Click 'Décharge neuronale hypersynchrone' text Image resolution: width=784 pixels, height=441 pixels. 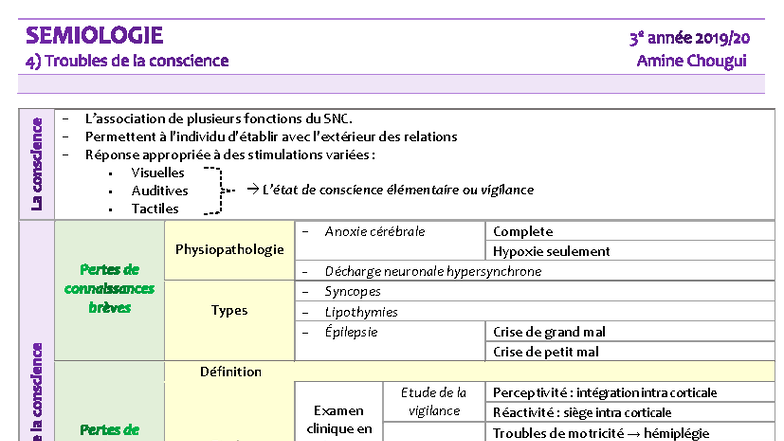[432, 271]
